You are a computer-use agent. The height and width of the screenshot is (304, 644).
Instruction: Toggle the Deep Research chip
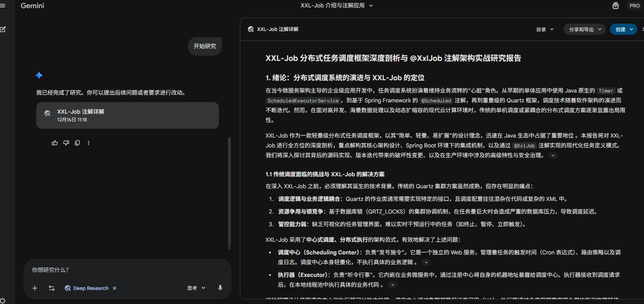click(x=87, y=288)
